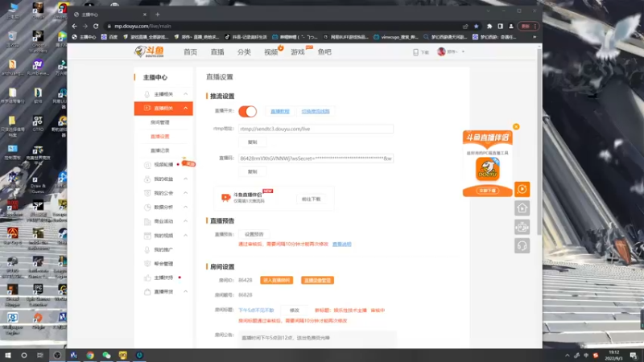Image resolution: width=644 pixels, height=362 pixels.
Task: Click 立即下载 in the ad
Action: click(488, 191)
